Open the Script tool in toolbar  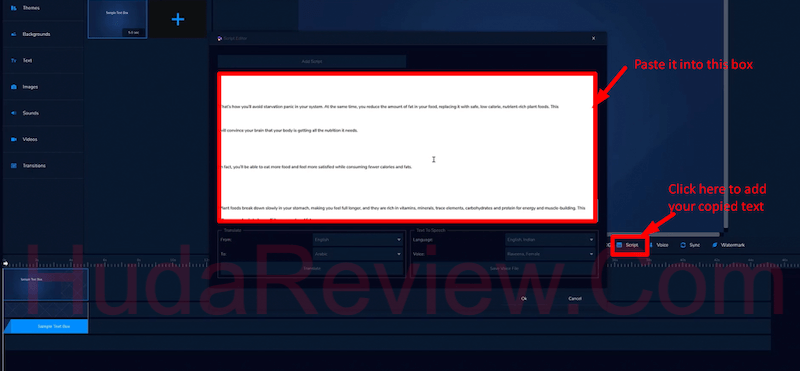click(628, 245)
